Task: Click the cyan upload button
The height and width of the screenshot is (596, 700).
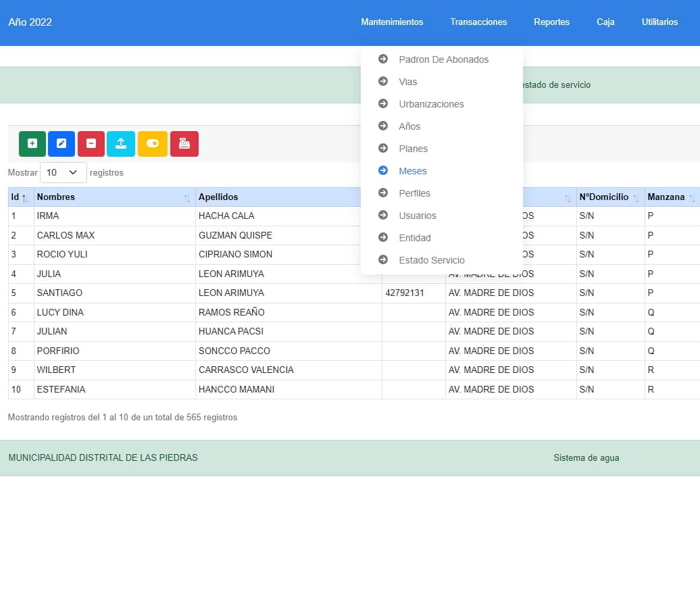Action: [121, 143]
